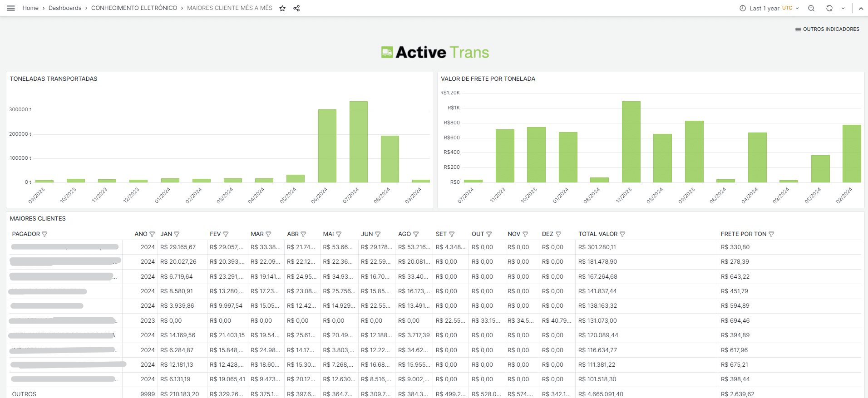Image resolution: width=868 pixels, height=398 pixels.
Task: Filter the PAGADOR column
Action: click(x=44, y=234)
